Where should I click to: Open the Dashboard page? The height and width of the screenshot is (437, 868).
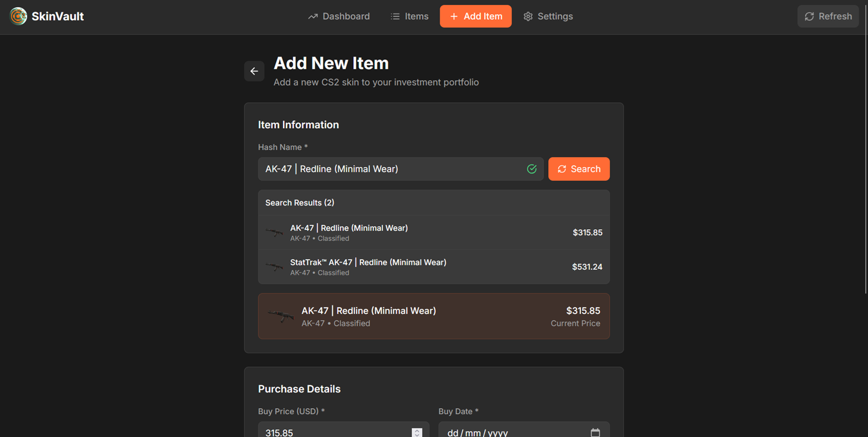pyautogui.click(x=338, y=16)
